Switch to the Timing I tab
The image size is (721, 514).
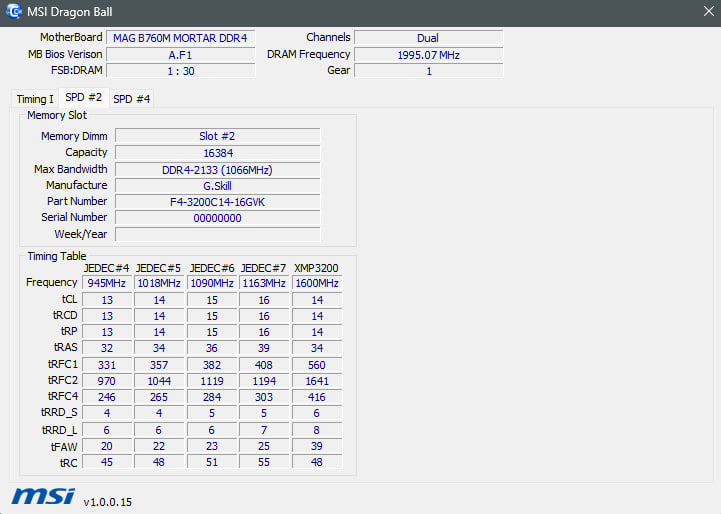[x=35, y=99]
